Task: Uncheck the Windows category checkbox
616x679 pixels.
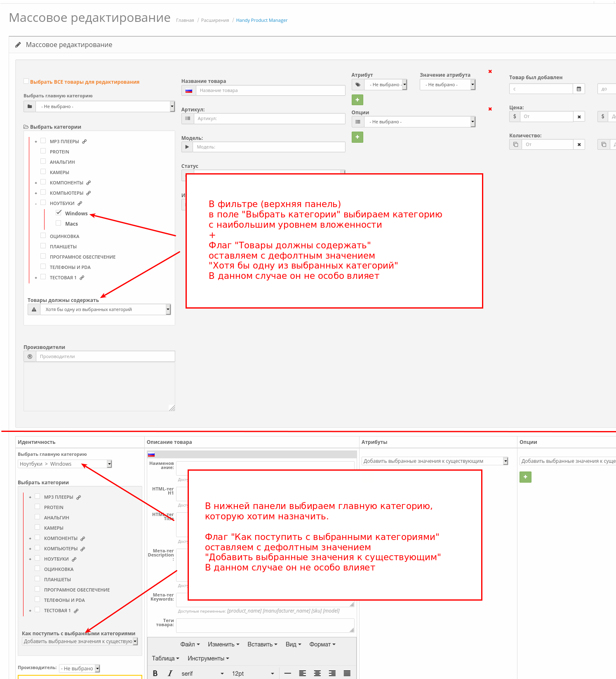Action: click(59, 213)
